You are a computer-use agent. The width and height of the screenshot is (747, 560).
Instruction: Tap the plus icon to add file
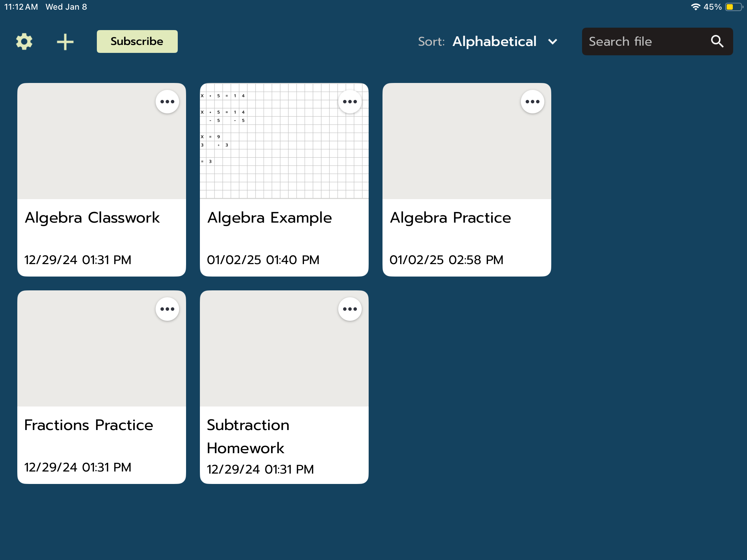click(65, 42)
